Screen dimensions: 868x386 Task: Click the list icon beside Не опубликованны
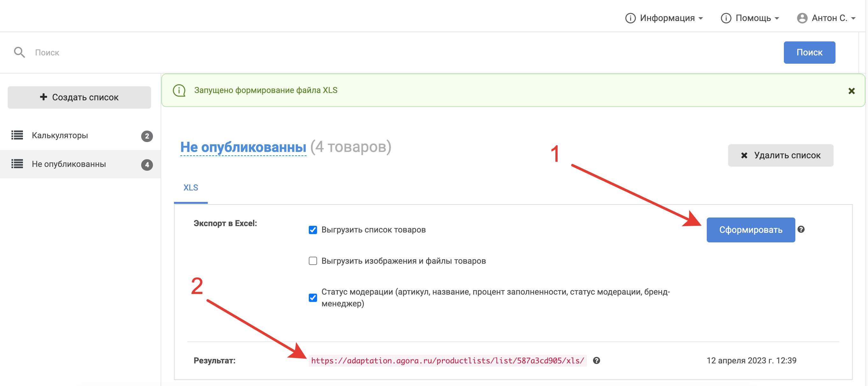(x=17, y=164)
